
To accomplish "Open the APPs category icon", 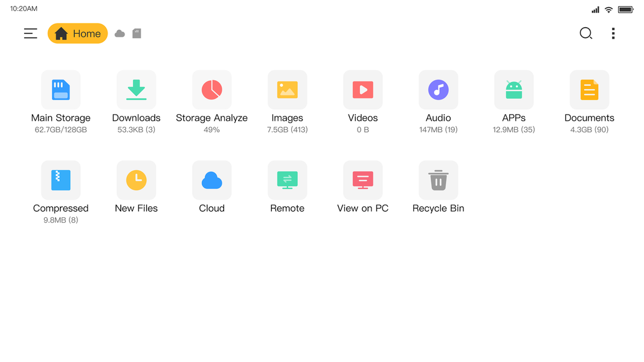I will click(514, 89).
